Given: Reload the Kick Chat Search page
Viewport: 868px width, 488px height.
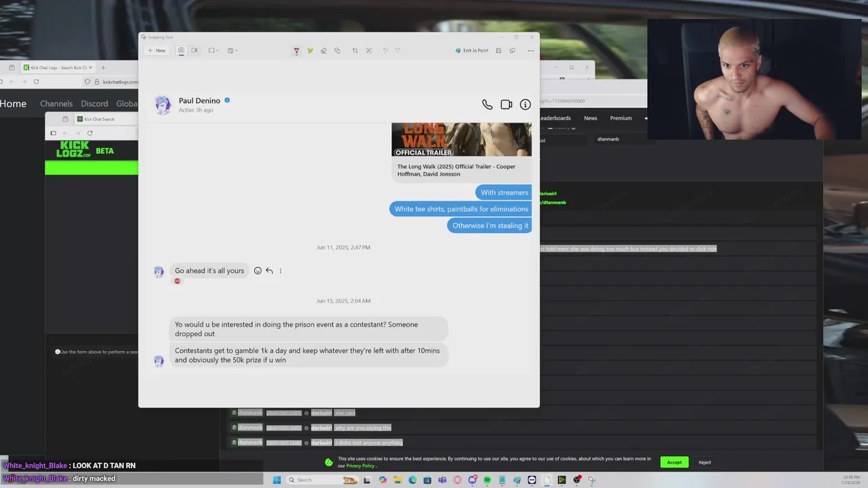Looking at the screenshot, I should (90, 134).
